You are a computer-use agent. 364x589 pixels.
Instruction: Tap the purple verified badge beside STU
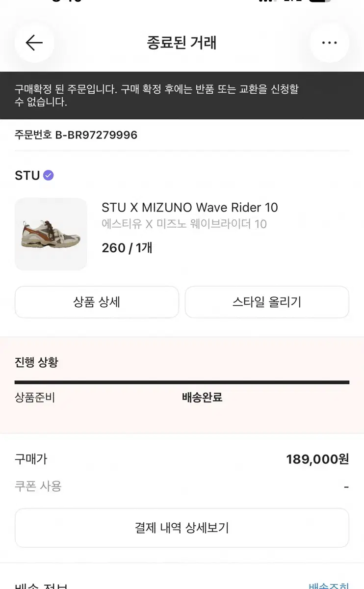(48, 175)
